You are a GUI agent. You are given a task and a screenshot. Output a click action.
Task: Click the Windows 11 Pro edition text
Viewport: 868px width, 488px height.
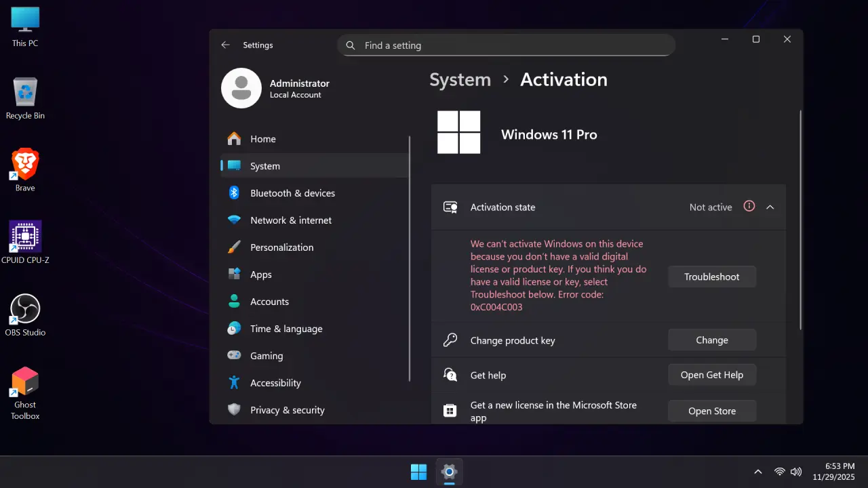tap(549, 134)
